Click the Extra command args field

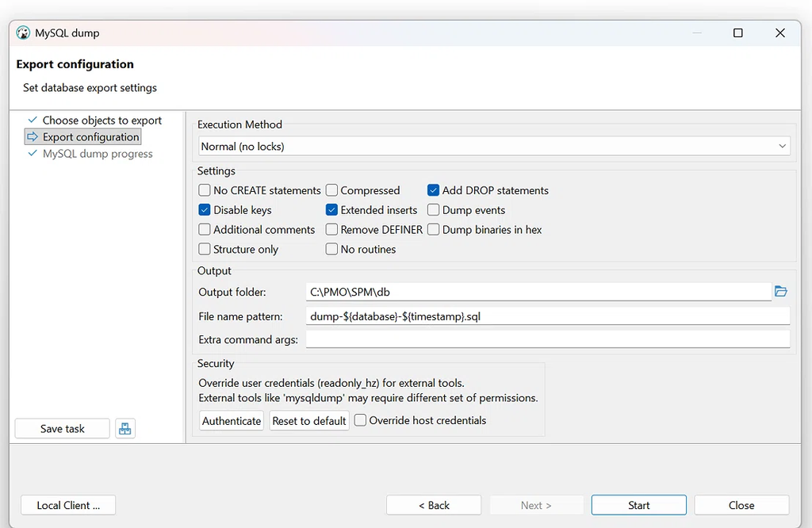(548, 339)
